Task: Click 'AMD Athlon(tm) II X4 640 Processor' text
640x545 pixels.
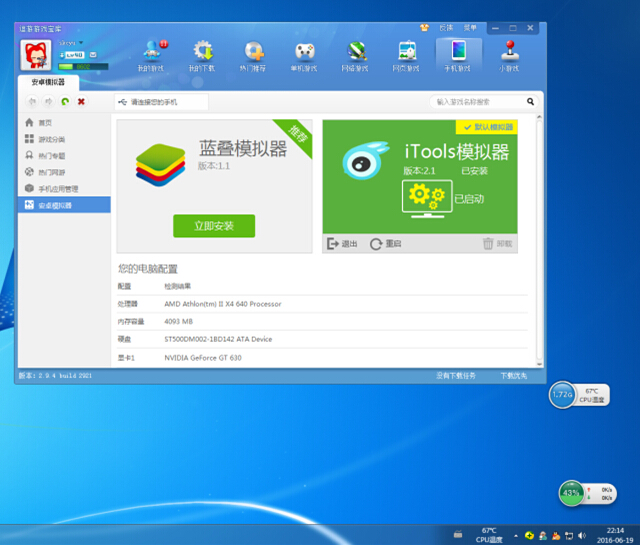Action: tap(223, 304)
